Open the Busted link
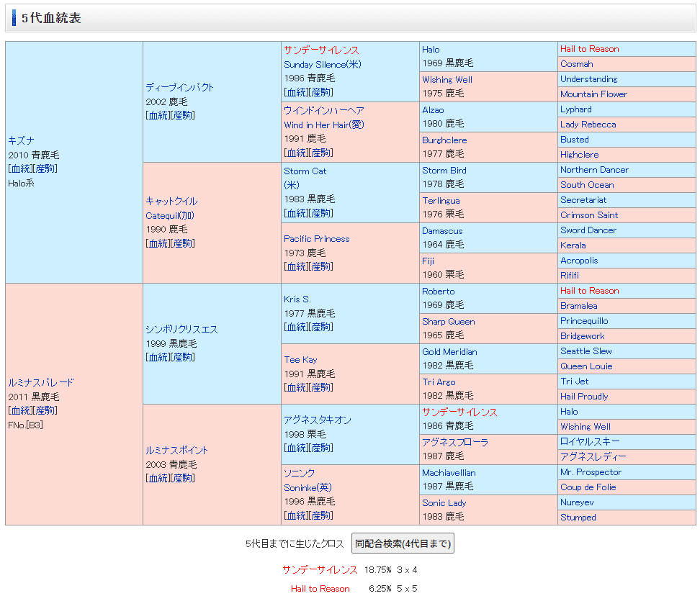This screenshot has height=596, width=700. pos(575,140)
